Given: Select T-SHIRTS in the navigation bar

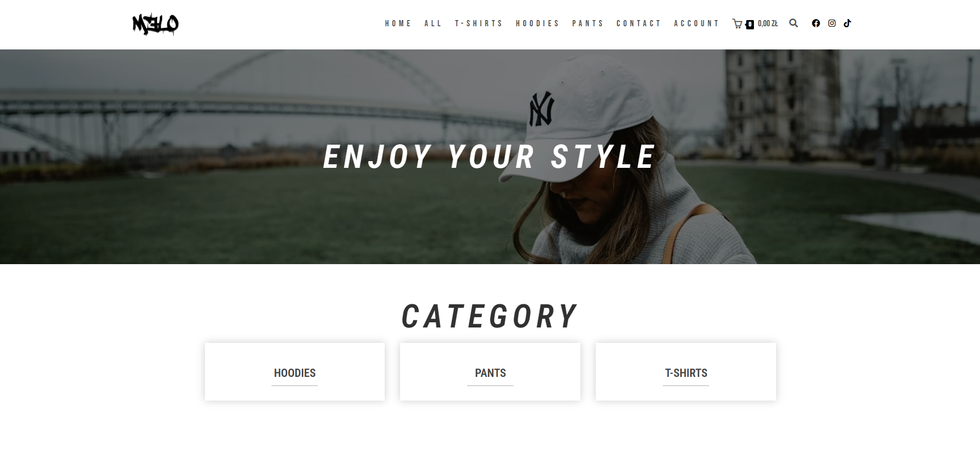Looking at the screenshot, I should coord(479,24).
